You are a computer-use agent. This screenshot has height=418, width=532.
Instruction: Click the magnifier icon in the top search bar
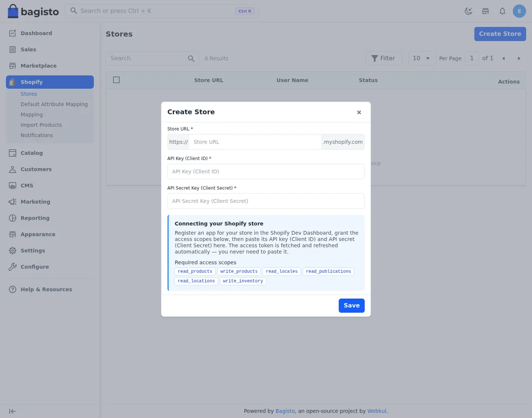[x=74, y=11]
